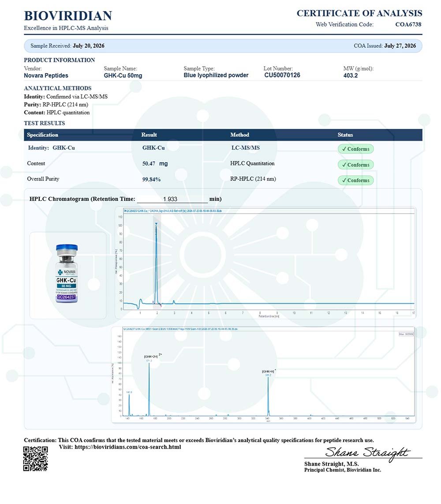This screenshot has width=441, height=504.
Task: Click the Sample Received date July 20, 2026
Action: (x=88, y=45)
